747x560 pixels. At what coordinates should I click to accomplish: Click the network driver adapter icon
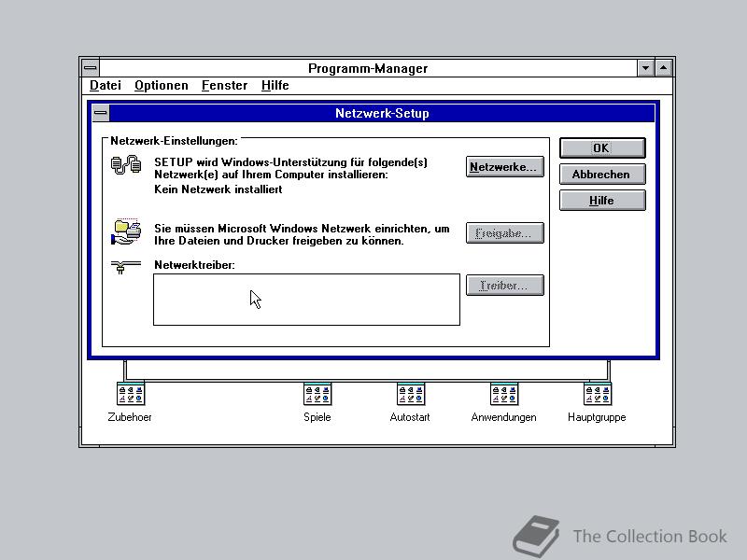[x=125, y=267]
